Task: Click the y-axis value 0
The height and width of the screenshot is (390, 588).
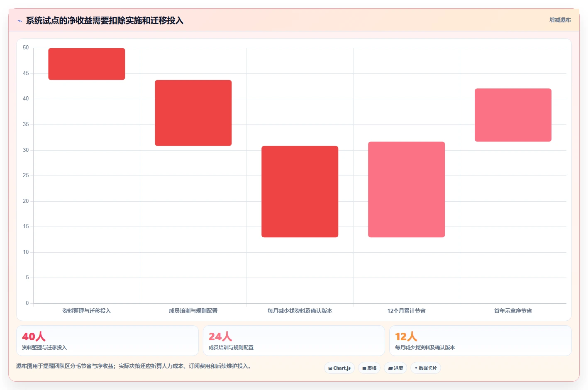Action: click(x=27, y=303)
